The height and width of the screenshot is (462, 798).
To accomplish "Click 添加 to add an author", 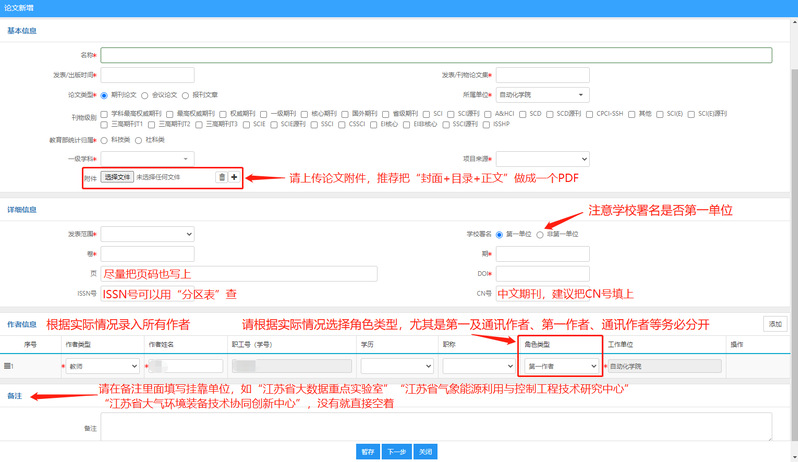I will [x=775, y=324].
